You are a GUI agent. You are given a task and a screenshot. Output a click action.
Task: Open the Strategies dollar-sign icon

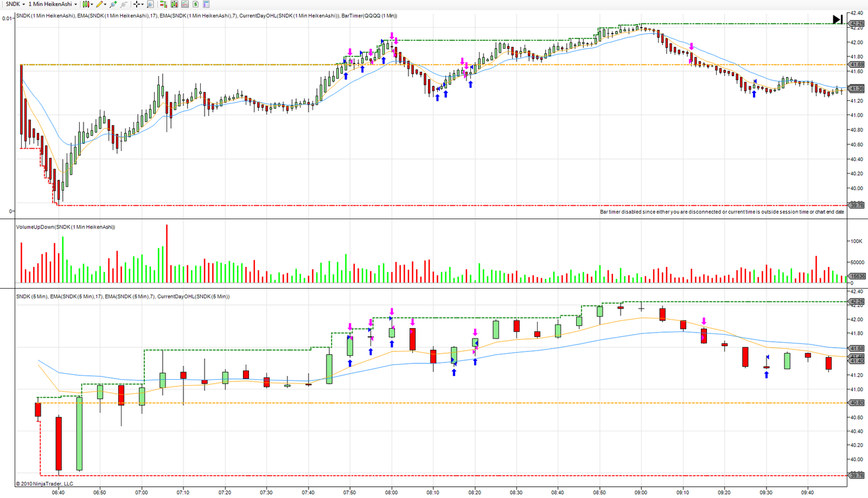pyautogui.click(x=195, y=4)
